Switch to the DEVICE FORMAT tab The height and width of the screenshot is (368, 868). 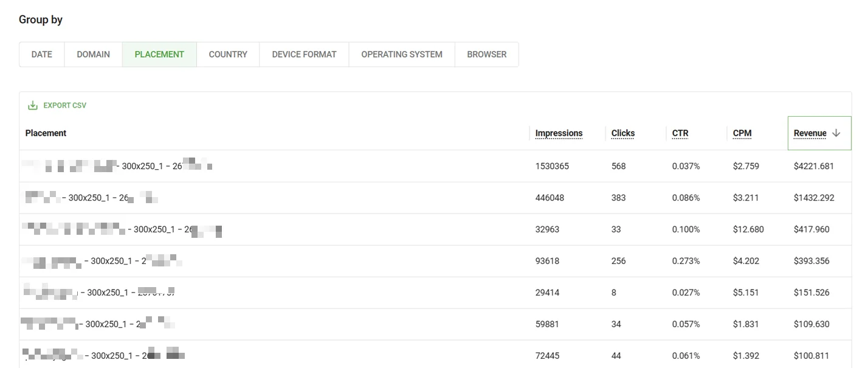point(304,54)
